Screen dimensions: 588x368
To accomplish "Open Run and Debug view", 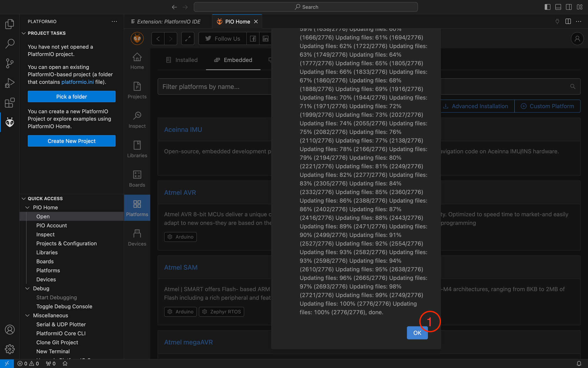I will (x=10, y=83).
